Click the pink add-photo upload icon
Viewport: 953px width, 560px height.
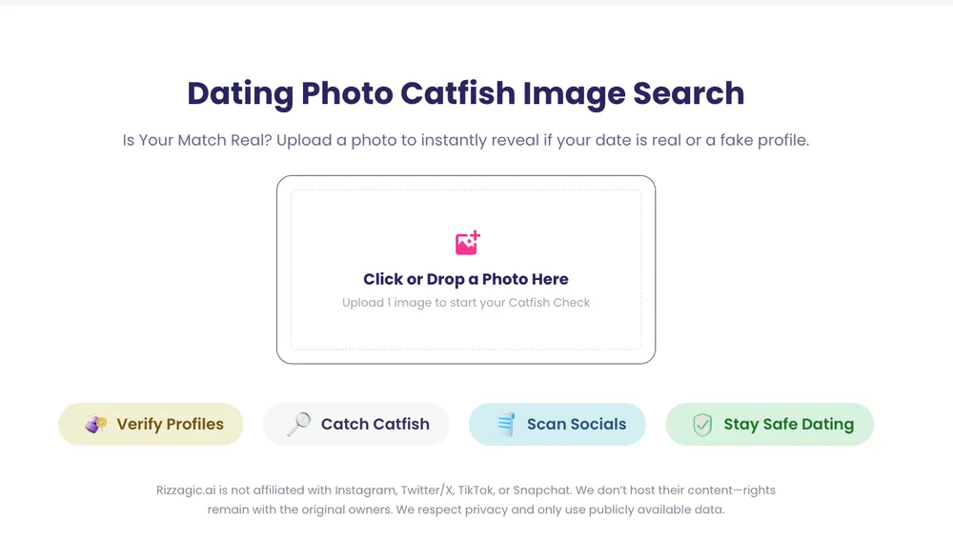(x=467, y=243)
